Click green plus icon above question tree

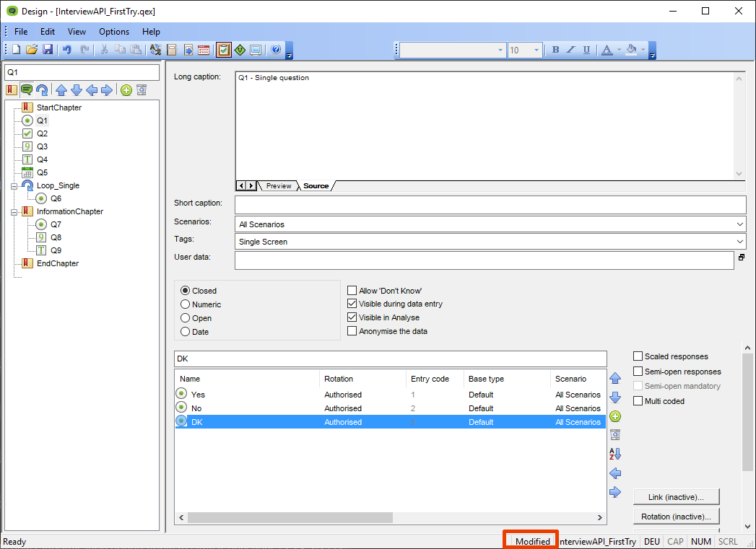click(126, 90)
